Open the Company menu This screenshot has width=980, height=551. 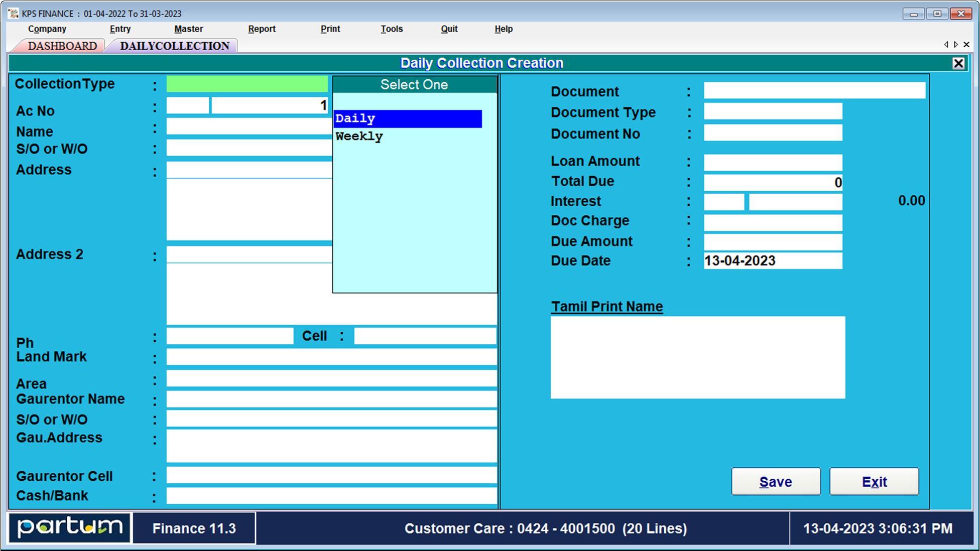(47, 29)
